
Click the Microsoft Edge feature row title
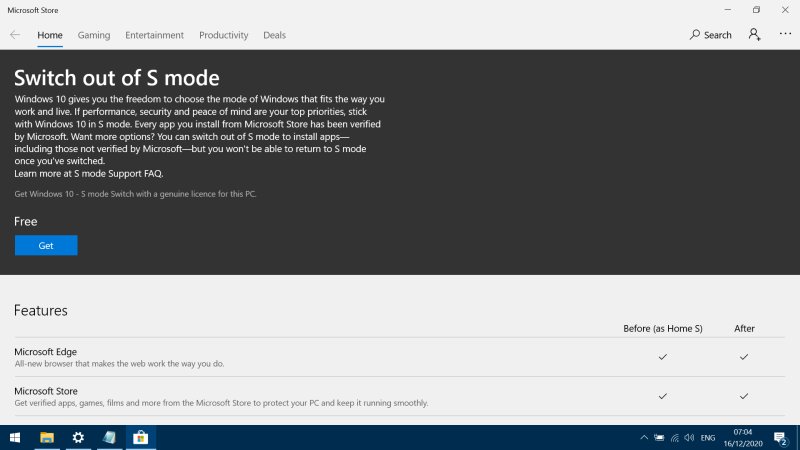click(45, 352)
